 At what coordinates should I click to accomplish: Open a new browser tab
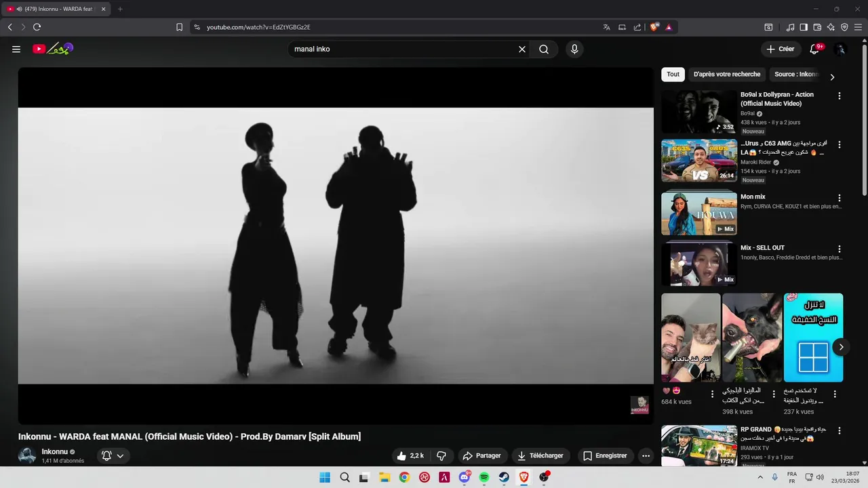[120, 9]
